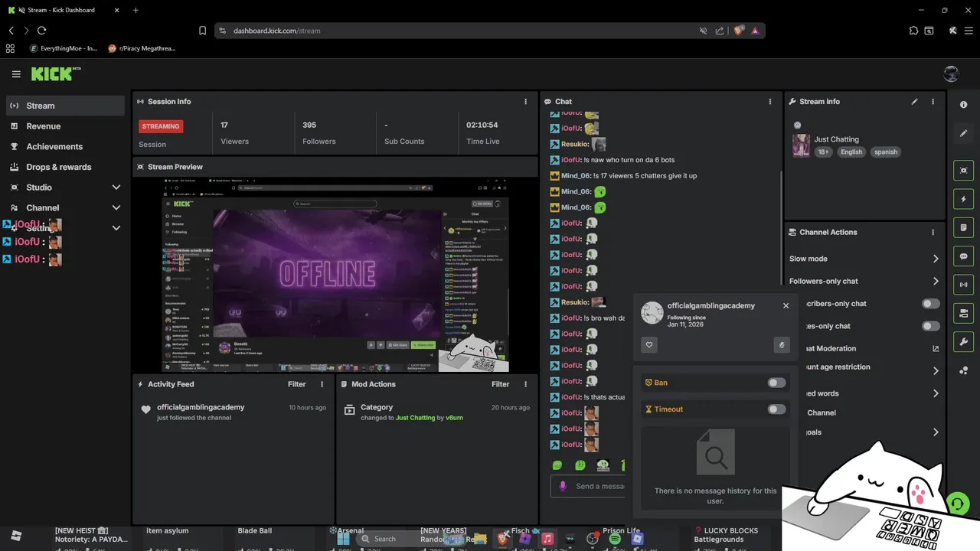Click the chat message input field
Image resolution: width=980 pixels, height=551 pixels.
tap(588, 486)
